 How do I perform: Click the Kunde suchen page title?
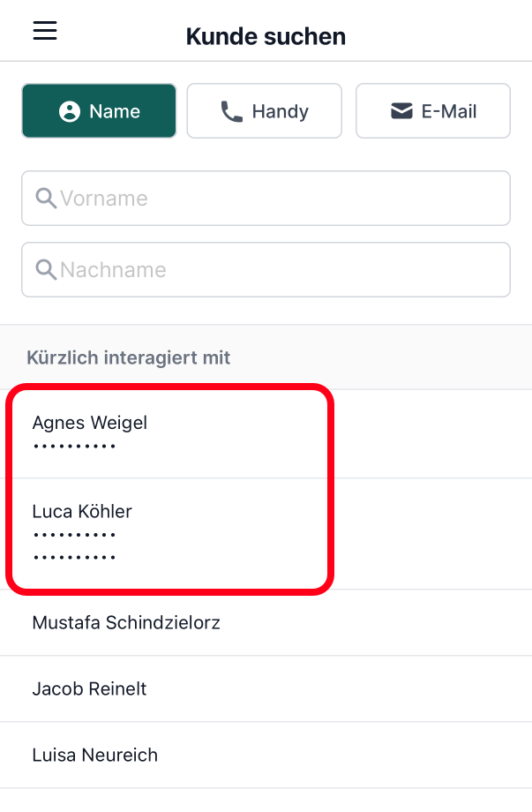tap(266, 37)
